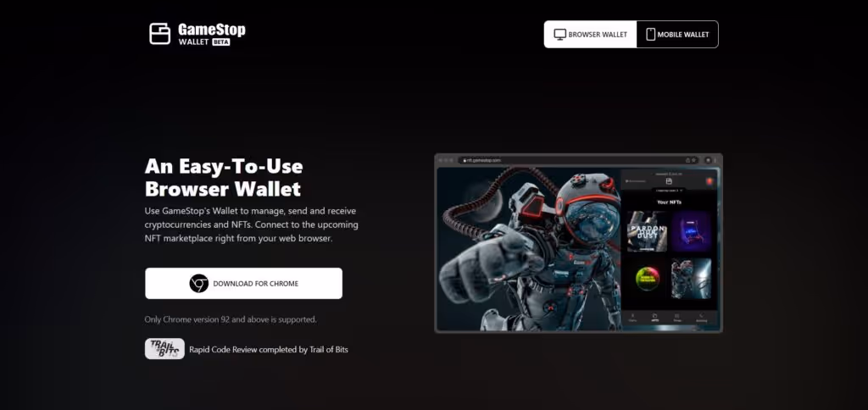Expand the network dropdown under the preview wallet header
The image size is (868, 410).
pyautogui.click(x=668, y=191)
